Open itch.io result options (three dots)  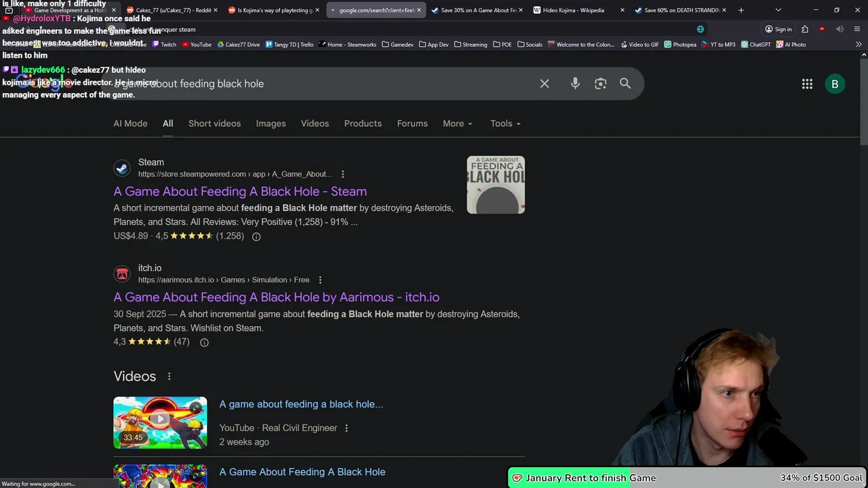tap(320, 280)
